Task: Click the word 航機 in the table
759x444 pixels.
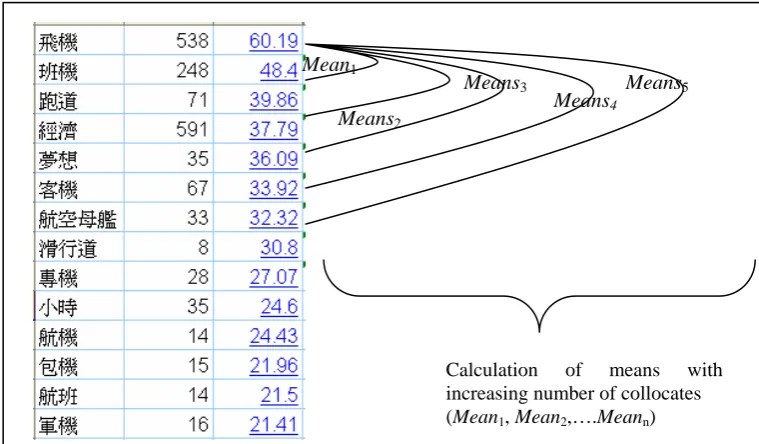Action: (x=58, y=337)
